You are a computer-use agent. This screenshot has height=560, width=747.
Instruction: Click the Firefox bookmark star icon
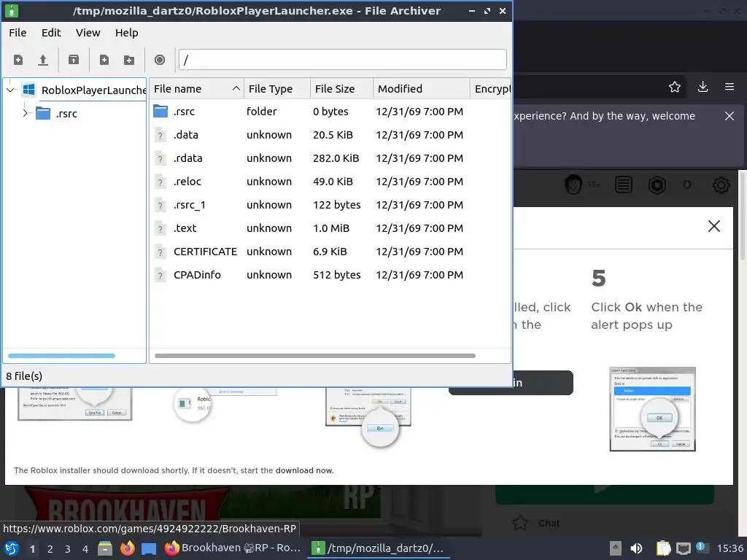click(x=675, y=87)
